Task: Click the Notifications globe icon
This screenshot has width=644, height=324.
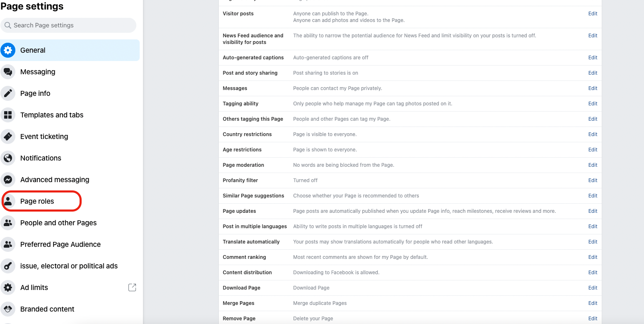Action: pyautogui.click(x=8, y=158)
